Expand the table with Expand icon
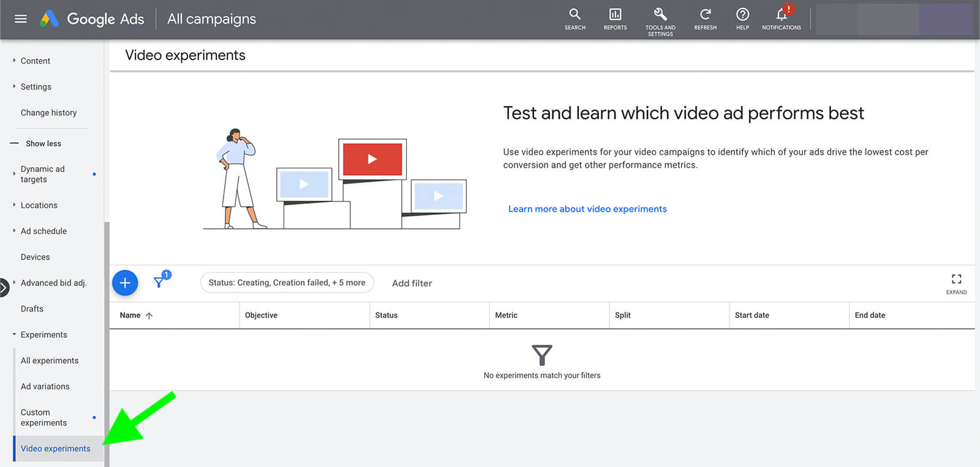 click(956, 283)
